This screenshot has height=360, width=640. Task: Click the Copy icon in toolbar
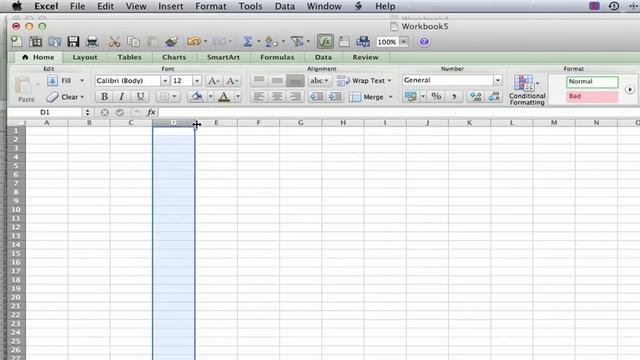[133, 41]
